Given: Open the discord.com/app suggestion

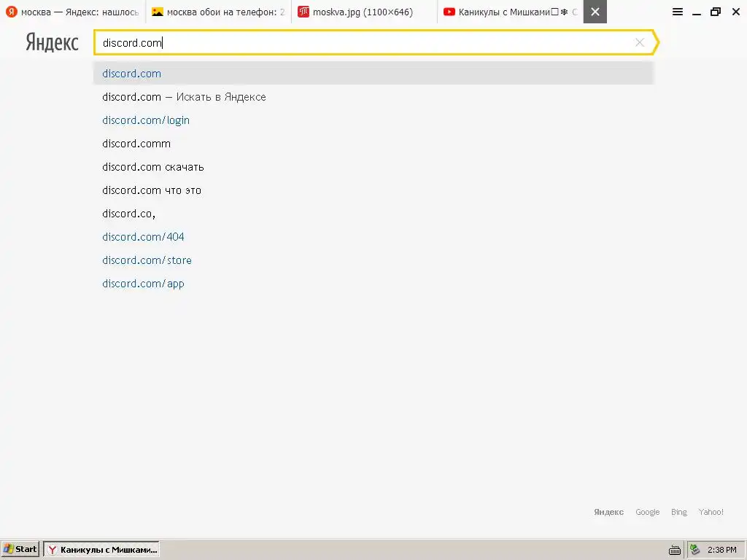Looking at the screenshot, I should click(373, 284).
